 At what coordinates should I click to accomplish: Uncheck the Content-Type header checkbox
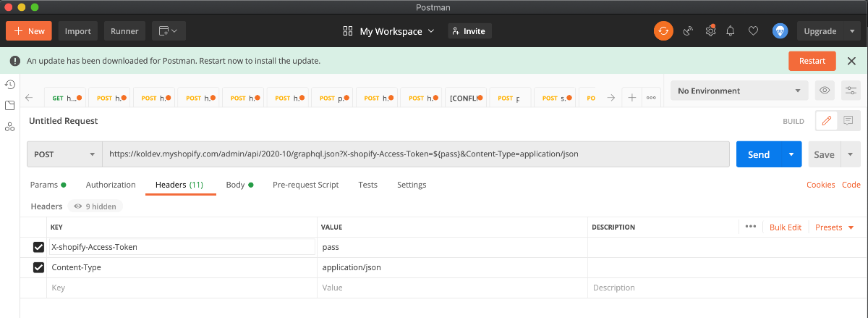coord(39,267)
